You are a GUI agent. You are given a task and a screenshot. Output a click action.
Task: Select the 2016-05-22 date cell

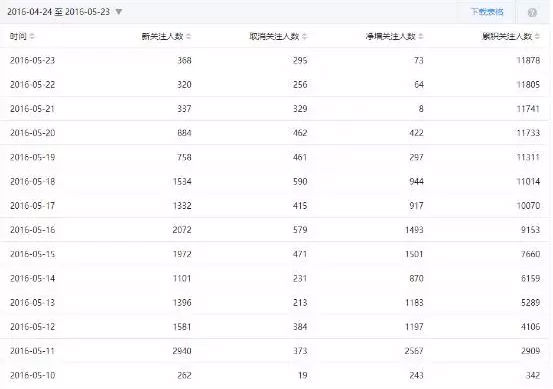(32, 85)
